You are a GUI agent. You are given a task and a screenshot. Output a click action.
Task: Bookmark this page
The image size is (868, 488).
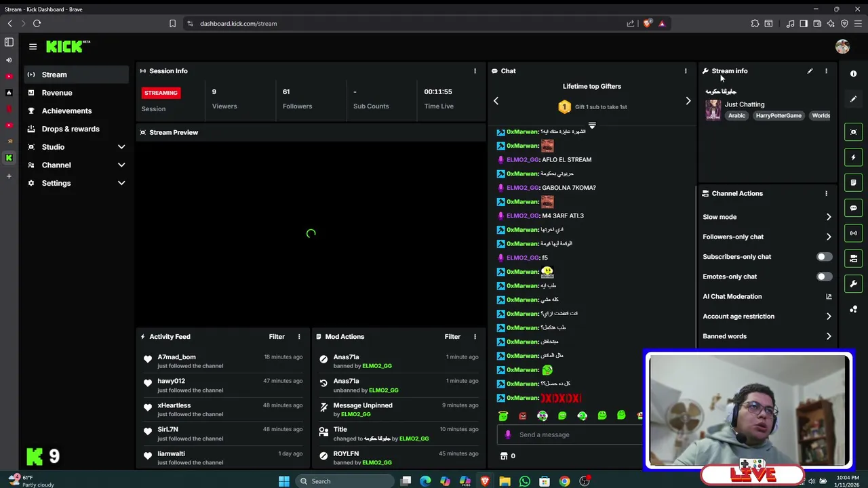coord(172,23)
